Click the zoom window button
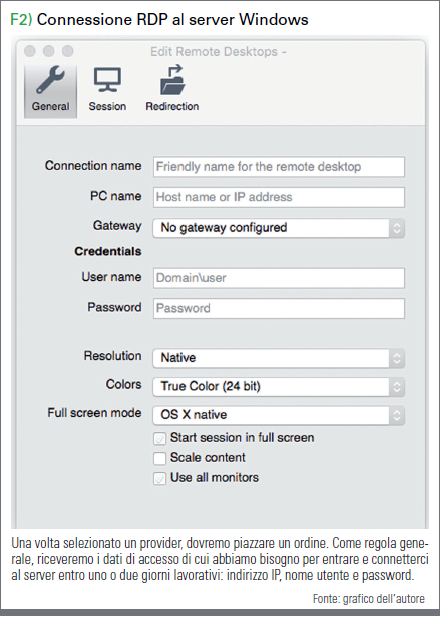Screen dimensions: 445x623 [68, 51]
